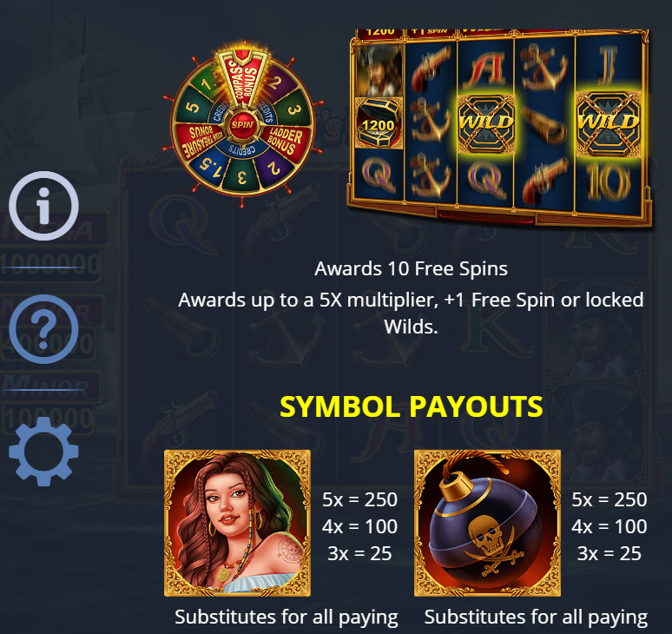Click the red SPIN wheel center
Image resolution: width=672 pixels, height=634 pixels.
[242, 125]
